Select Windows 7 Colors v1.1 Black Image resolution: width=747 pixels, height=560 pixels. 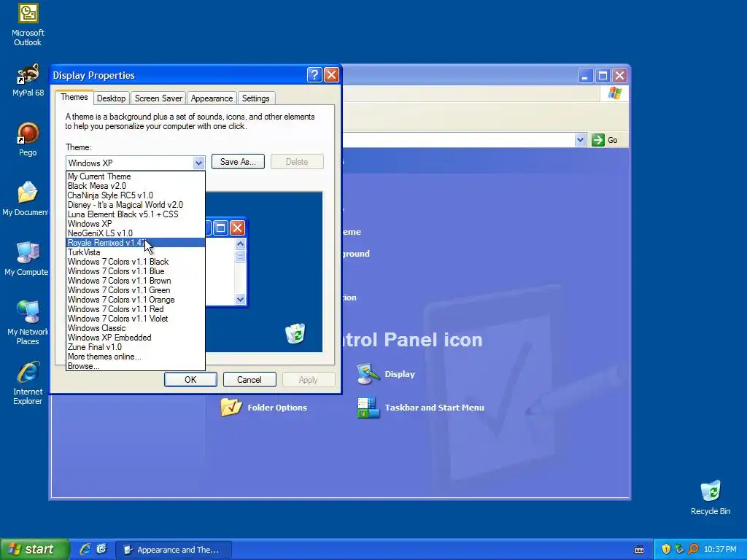136,262
